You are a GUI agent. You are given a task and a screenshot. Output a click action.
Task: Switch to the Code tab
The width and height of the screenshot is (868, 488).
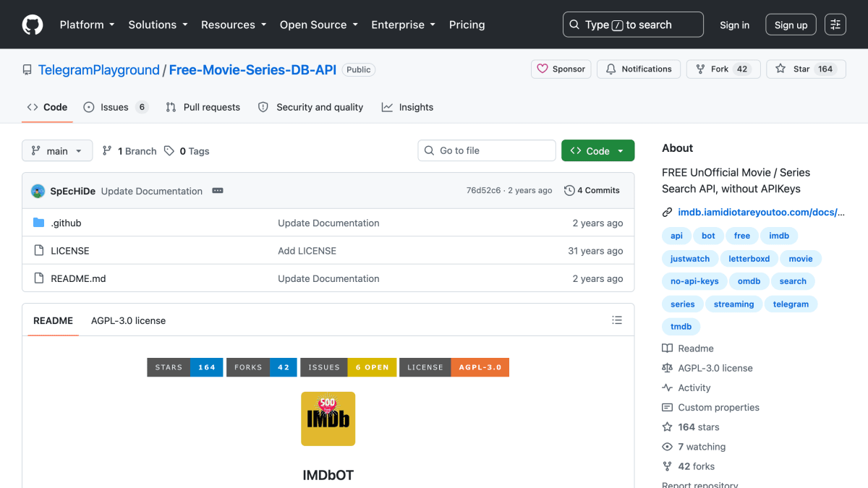tap(47, 107)
